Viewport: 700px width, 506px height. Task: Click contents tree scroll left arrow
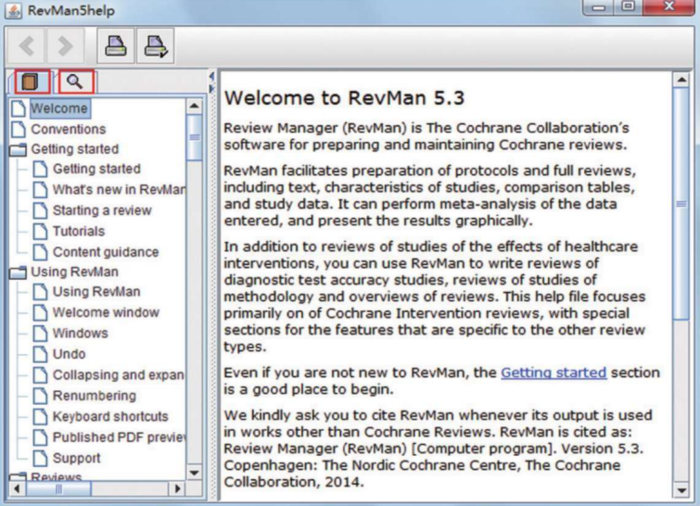(x=17, y=489)
